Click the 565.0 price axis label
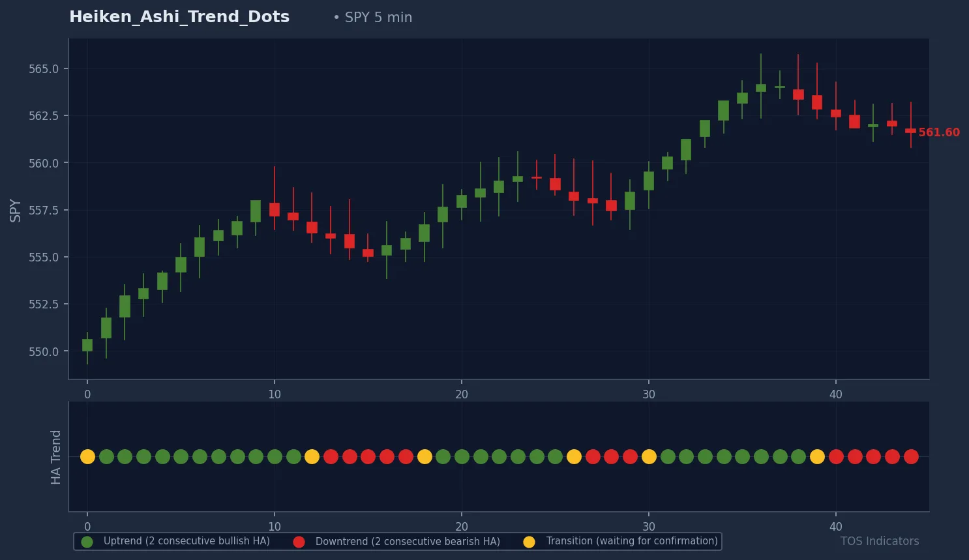969x560 pixels. 44,69
